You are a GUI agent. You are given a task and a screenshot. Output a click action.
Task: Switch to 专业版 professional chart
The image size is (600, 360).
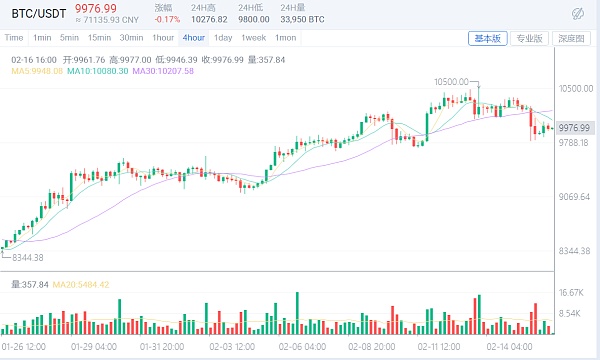click(x=530, y=38)
